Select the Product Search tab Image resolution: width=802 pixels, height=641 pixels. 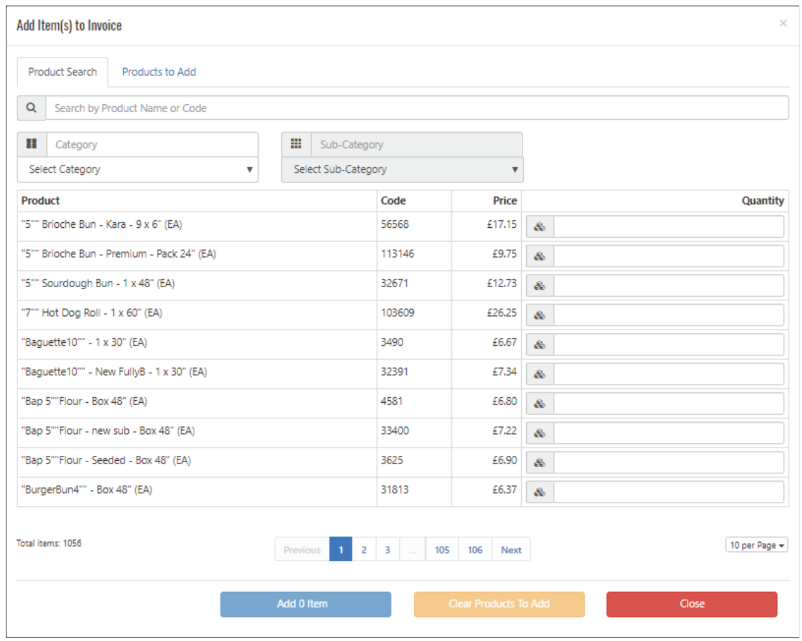63,72
